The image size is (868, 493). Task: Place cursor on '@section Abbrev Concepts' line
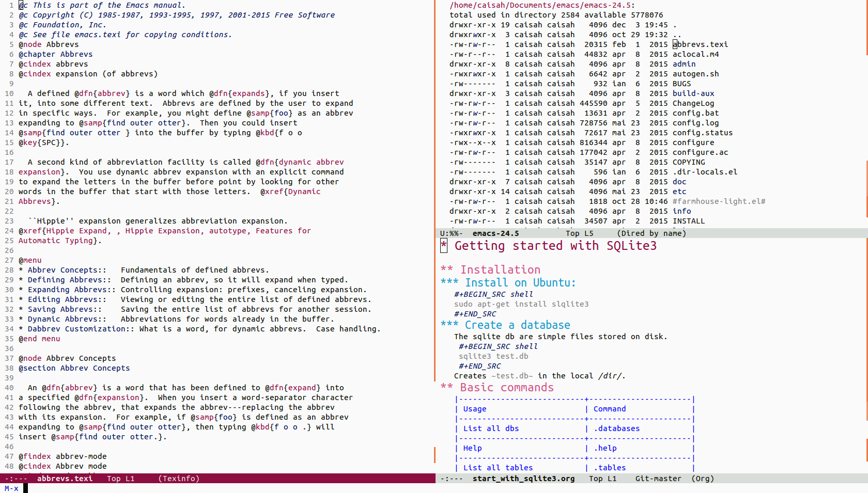74,368
